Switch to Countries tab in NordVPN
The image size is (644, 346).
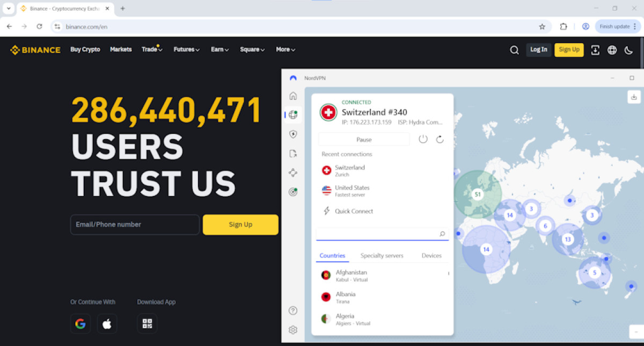click(332, 256)
